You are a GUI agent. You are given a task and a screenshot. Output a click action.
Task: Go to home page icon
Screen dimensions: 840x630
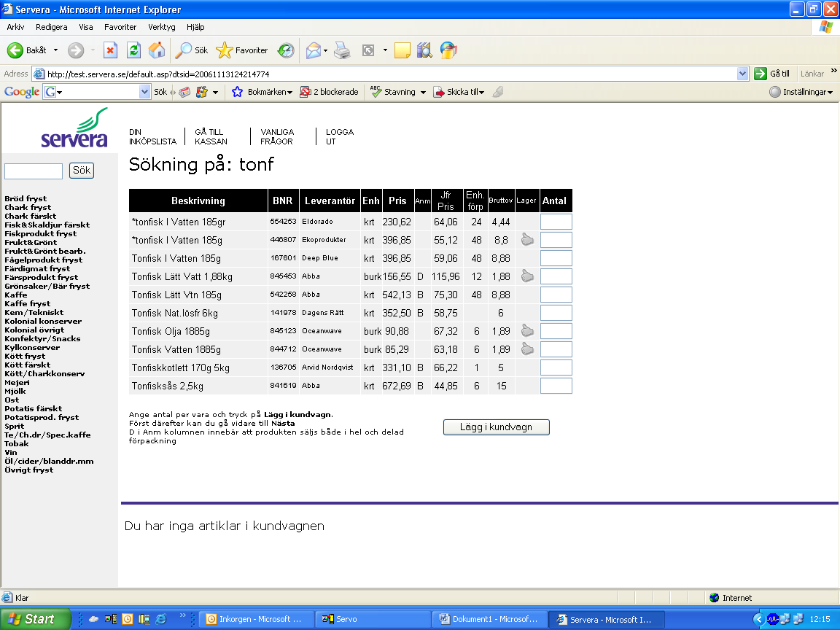[x=157, y=50]
